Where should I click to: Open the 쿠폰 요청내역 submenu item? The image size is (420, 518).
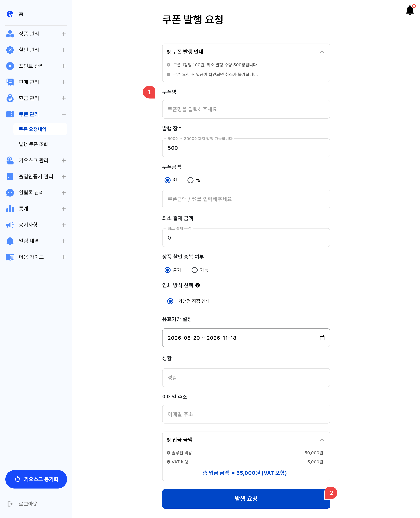click(40, 129)
